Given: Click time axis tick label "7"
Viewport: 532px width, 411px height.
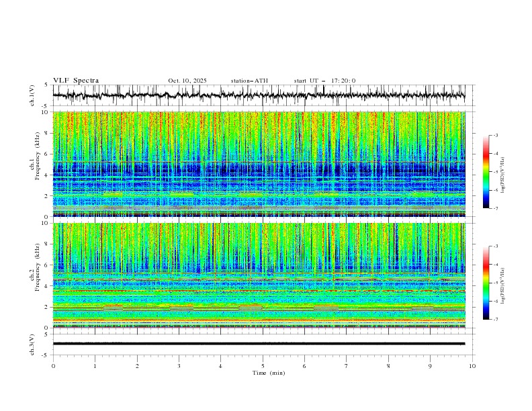Looking at the screenshot, I should pos(347,366).
